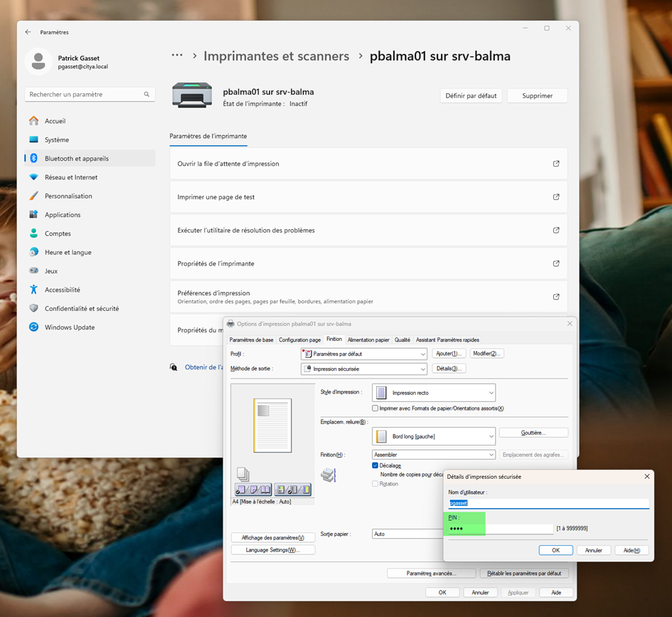Click the external link icon for Imprimer une page de test
This screenshot has width=672, height=617.
(556, 197)
